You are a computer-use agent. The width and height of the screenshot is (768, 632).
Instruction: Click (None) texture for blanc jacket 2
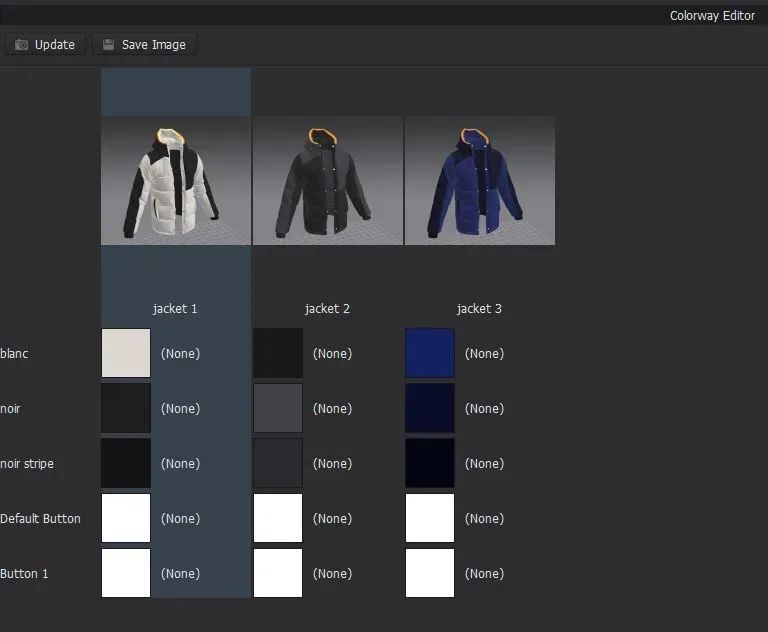(x=332, y=354)
